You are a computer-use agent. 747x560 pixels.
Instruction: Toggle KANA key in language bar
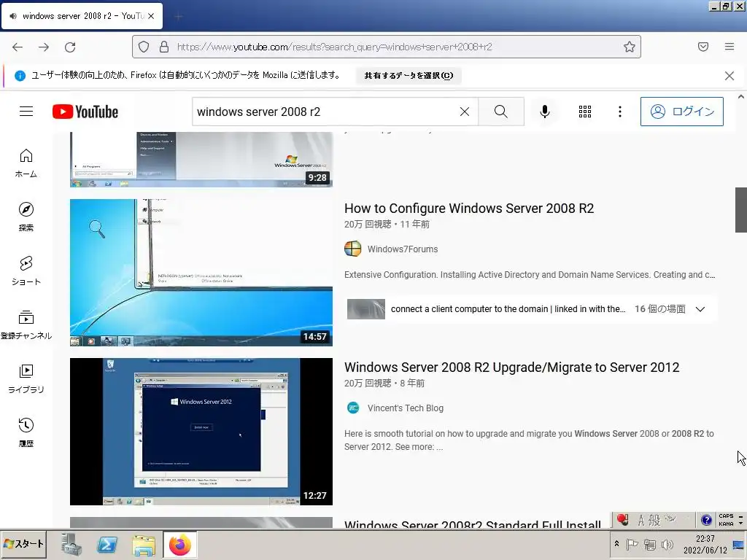tap(726, 524)
